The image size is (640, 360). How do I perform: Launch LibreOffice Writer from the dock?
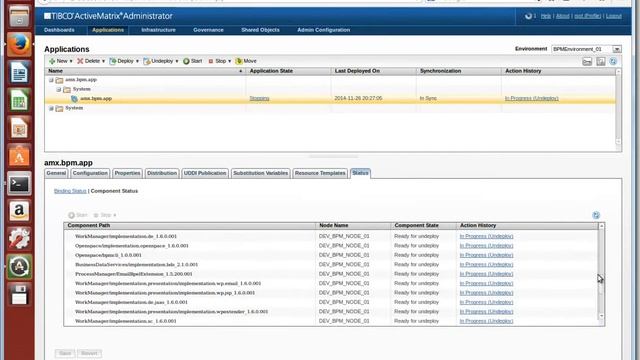19,73
